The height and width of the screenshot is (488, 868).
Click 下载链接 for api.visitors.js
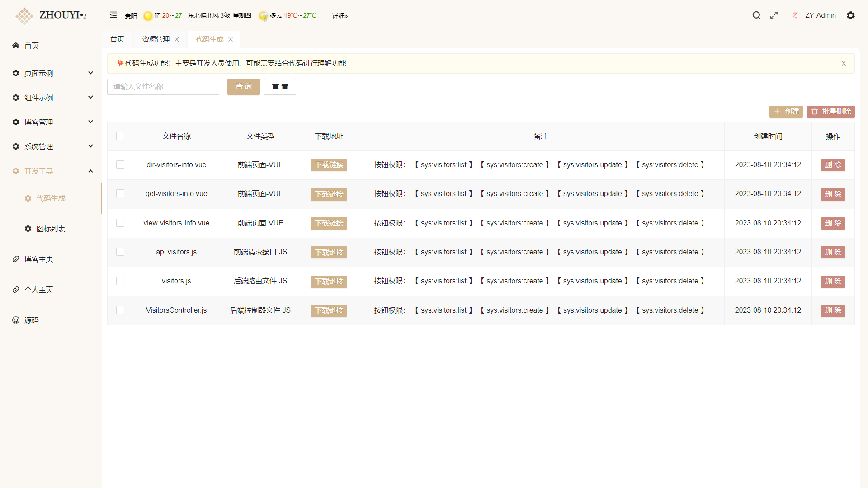point(329,252)
